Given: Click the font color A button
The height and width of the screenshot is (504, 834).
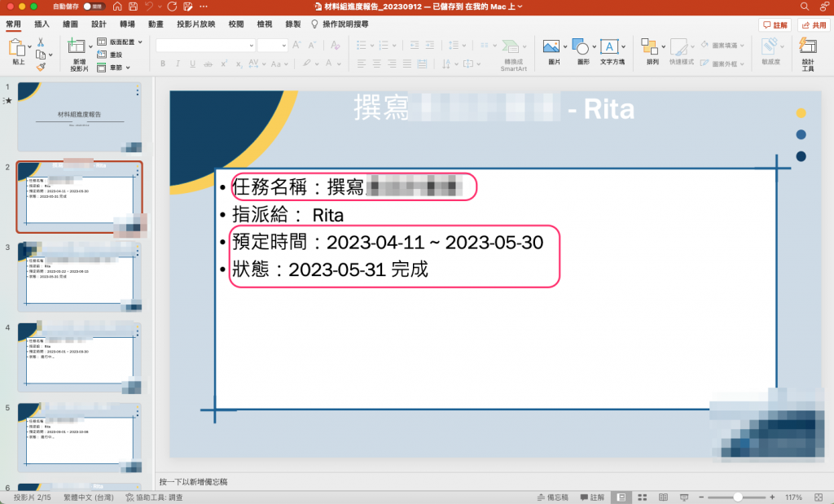Looking at the screenshot, I should coord(329,64).
